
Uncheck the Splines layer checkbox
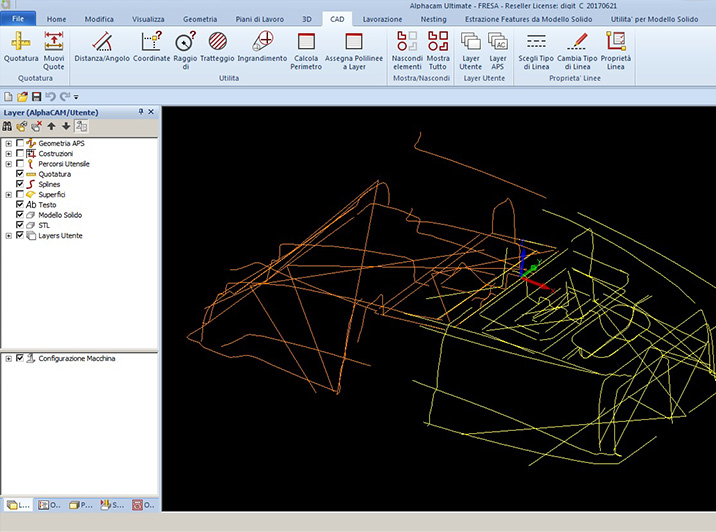[x=20, y=184]
